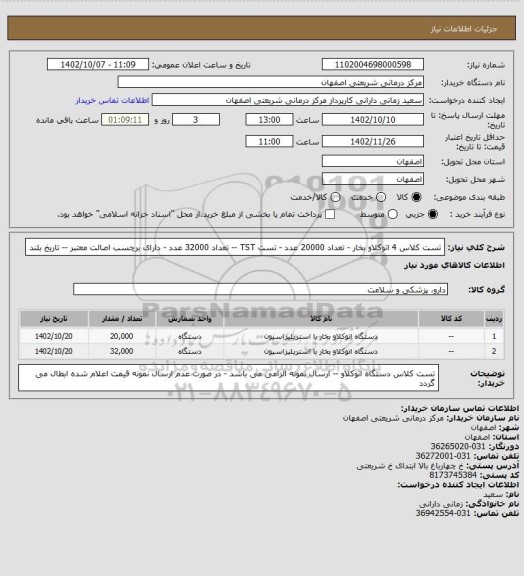This screenshot has width=524, height=576.
Task: Open the buyer contact info link (اطلاعات تماس خریدار)
Action: click(x=112, y=100)
